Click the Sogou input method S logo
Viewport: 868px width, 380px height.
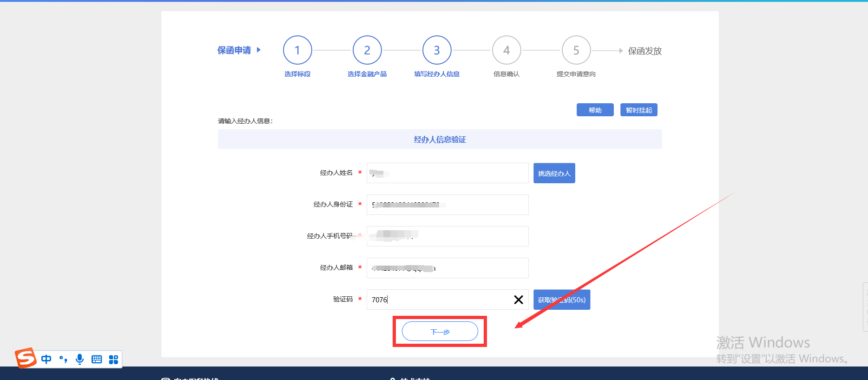pos(26,358)
